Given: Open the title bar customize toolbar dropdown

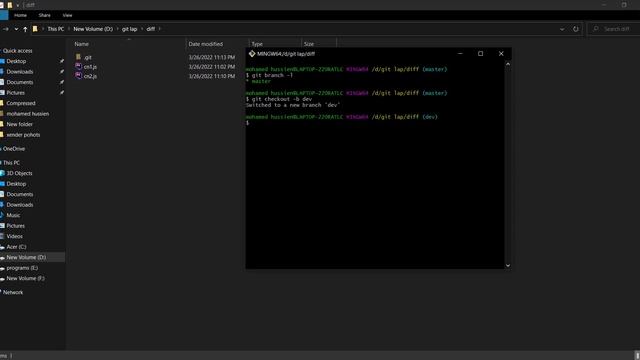Looking at the screenshot, I should [x=18, y=5].
